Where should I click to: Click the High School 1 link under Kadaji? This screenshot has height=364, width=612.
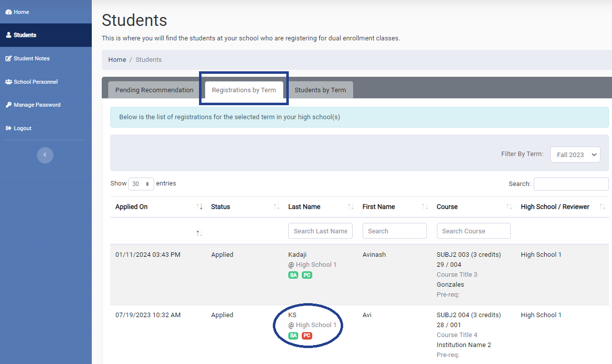click(x=316, y=265)
